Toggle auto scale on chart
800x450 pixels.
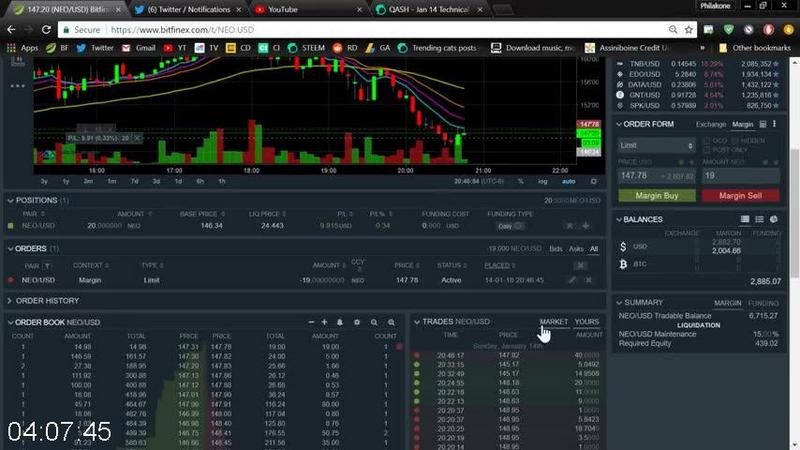pos(568,182)
